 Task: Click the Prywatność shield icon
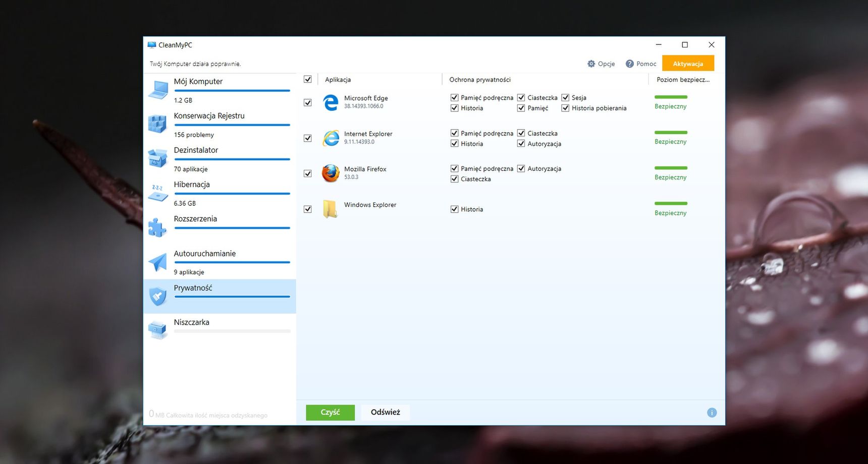click(158, 297)
